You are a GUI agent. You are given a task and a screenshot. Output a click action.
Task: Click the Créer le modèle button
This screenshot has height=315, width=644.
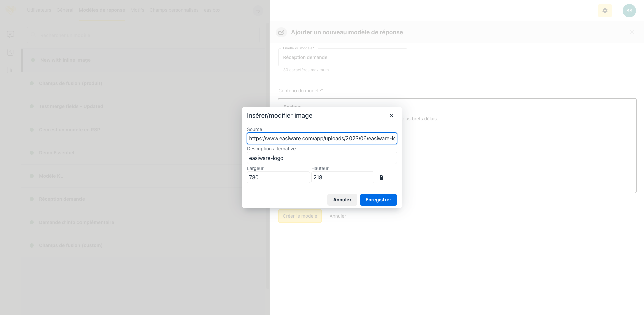pyautogui.click(x=300, y=216)
